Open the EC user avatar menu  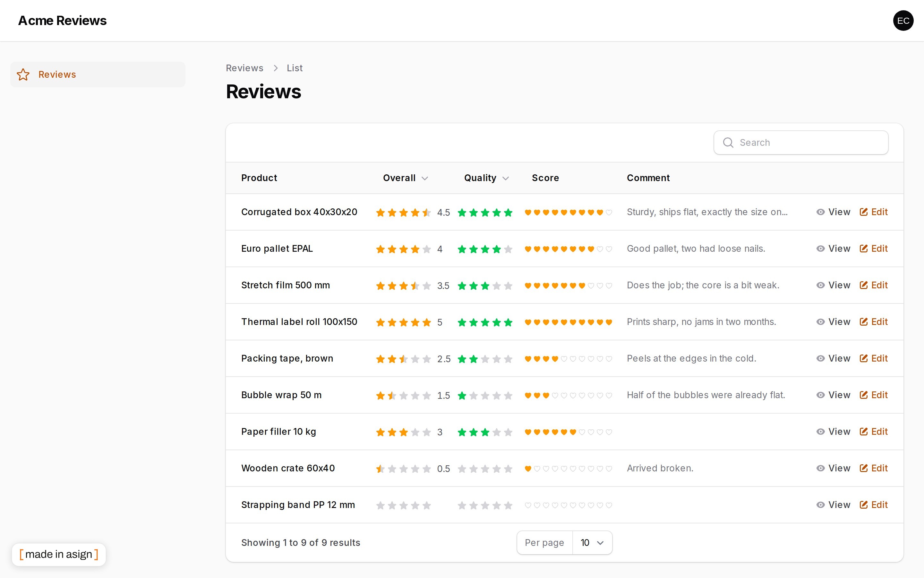tap(903, 21)
